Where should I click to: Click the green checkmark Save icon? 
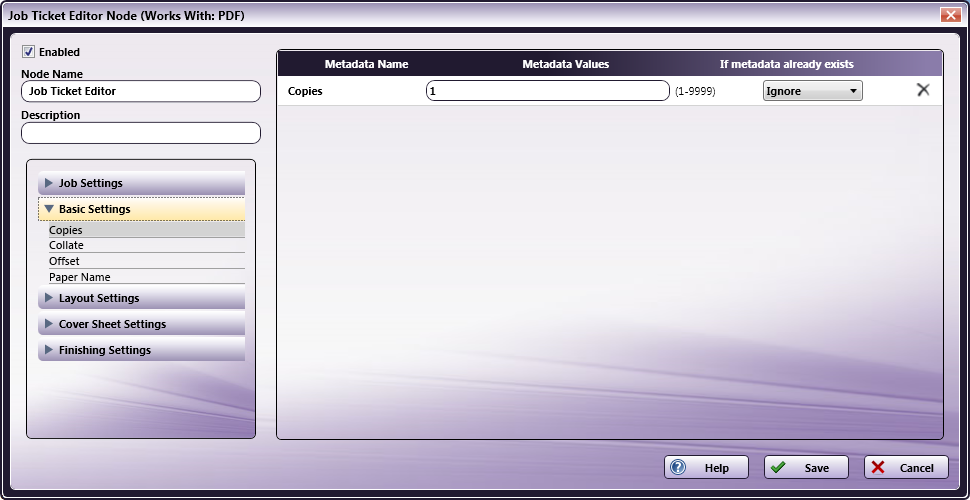(x=778, y=467)
